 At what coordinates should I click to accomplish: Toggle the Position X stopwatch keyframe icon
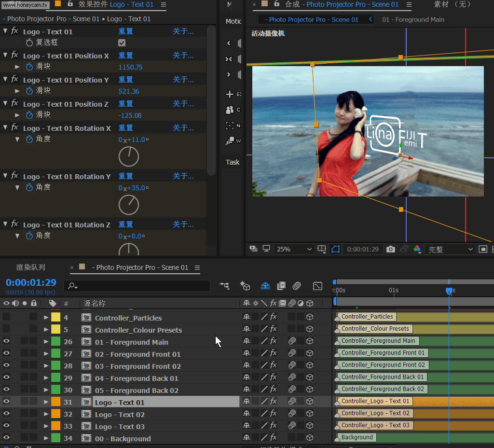click(x=29, y=67)
